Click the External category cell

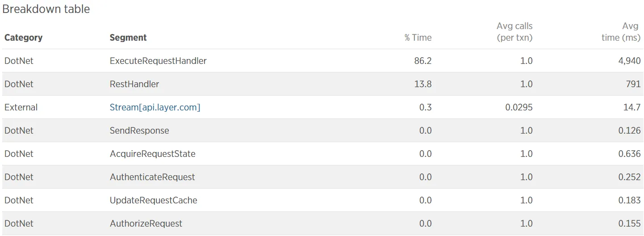click(21, 107)
